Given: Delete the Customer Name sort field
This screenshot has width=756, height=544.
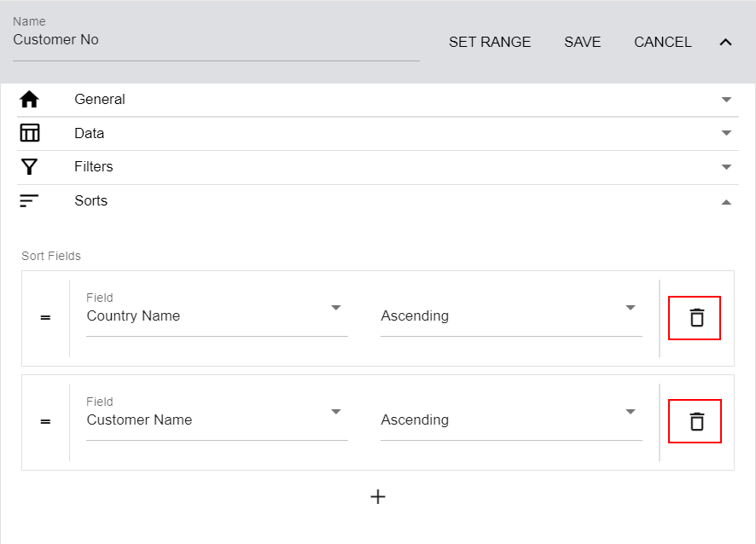Looking at the screenshot, I should point(695,420).
